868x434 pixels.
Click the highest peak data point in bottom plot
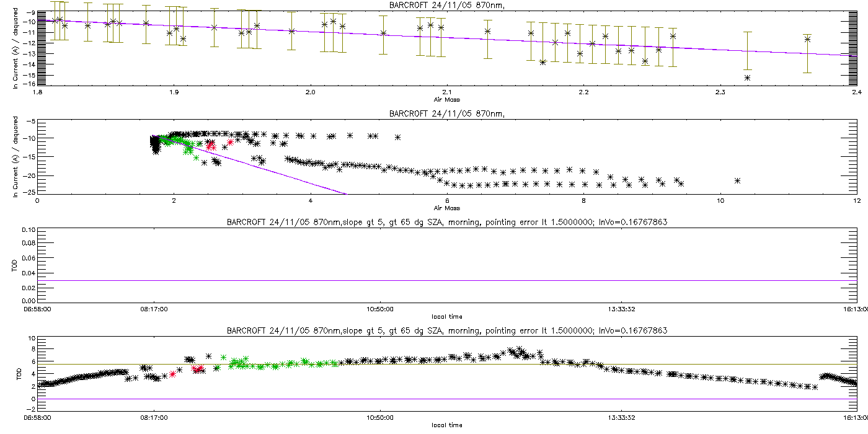pyautogui.click(x=520, y=349)
